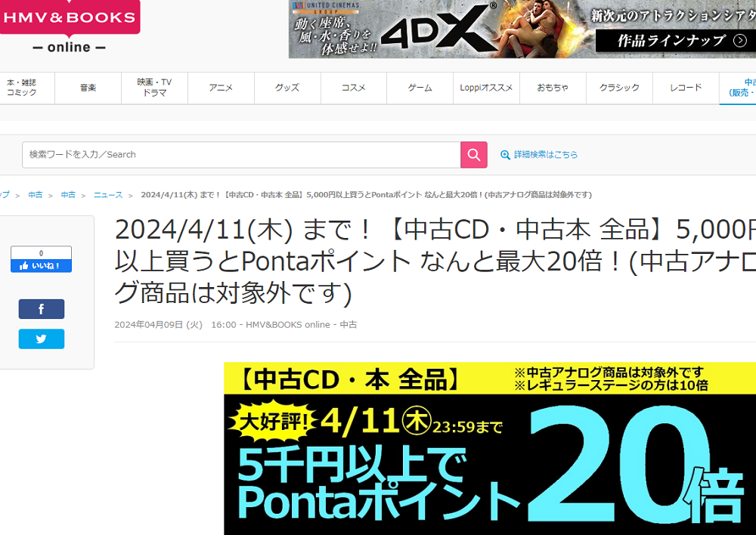Click the pink magnifier search button

coord(473,155)
